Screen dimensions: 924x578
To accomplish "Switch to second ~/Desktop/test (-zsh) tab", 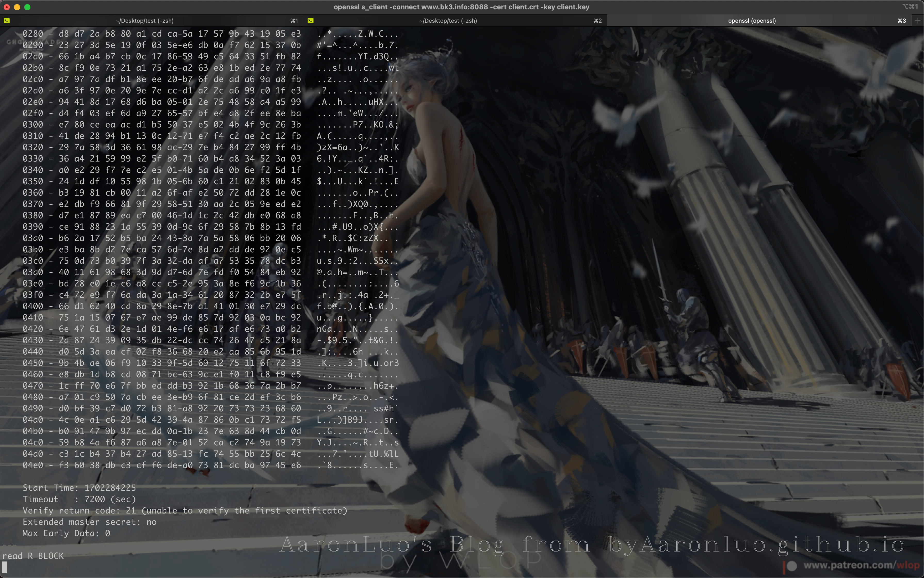I will coord(448,21).
